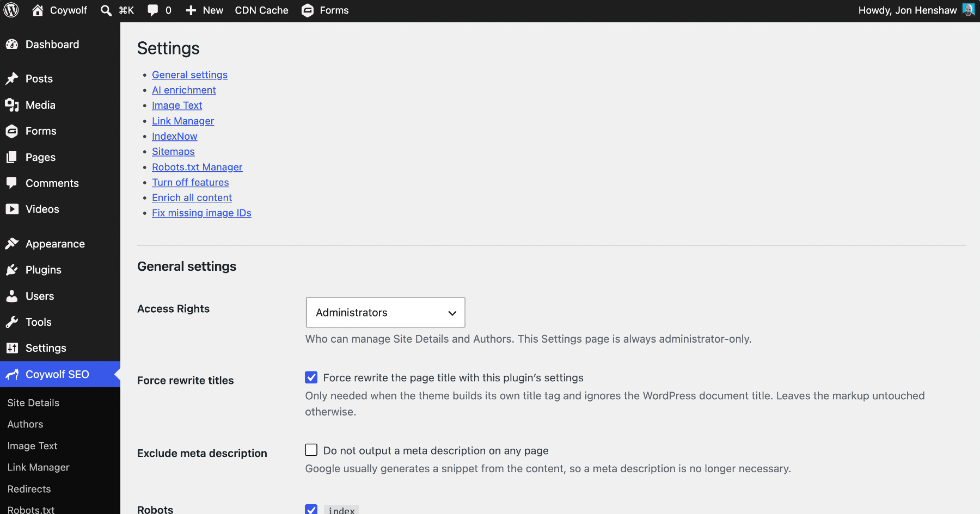Click the Tools wrench icon
980x514 pixels.
coord(12,322)
